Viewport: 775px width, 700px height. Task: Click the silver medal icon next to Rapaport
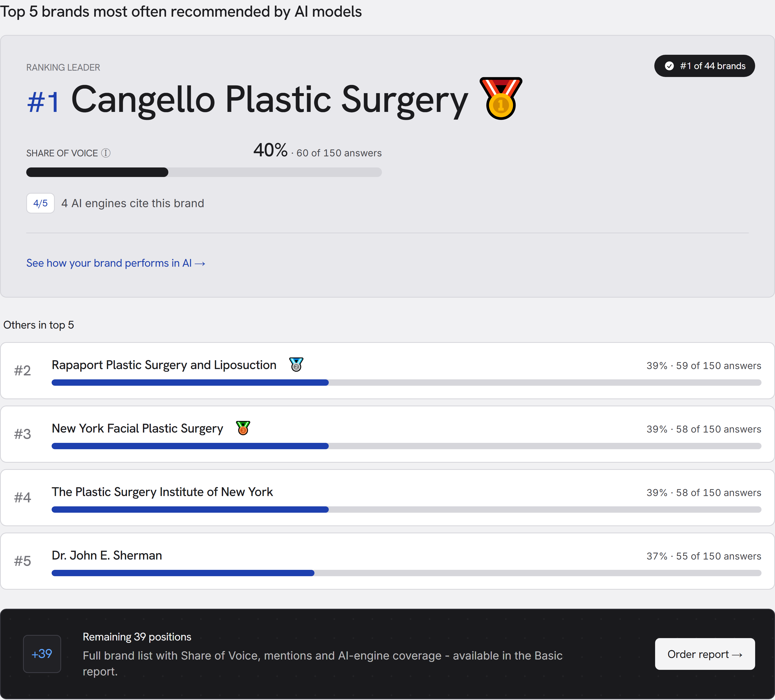coord(296,364)
